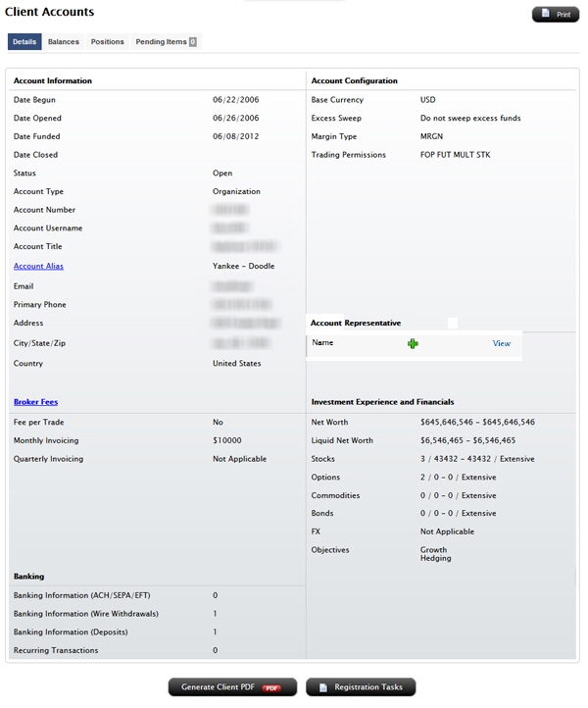The width and height of the screenshot is (588, 708).
Task: Switch to the Details tab
Action: point(24,42)
